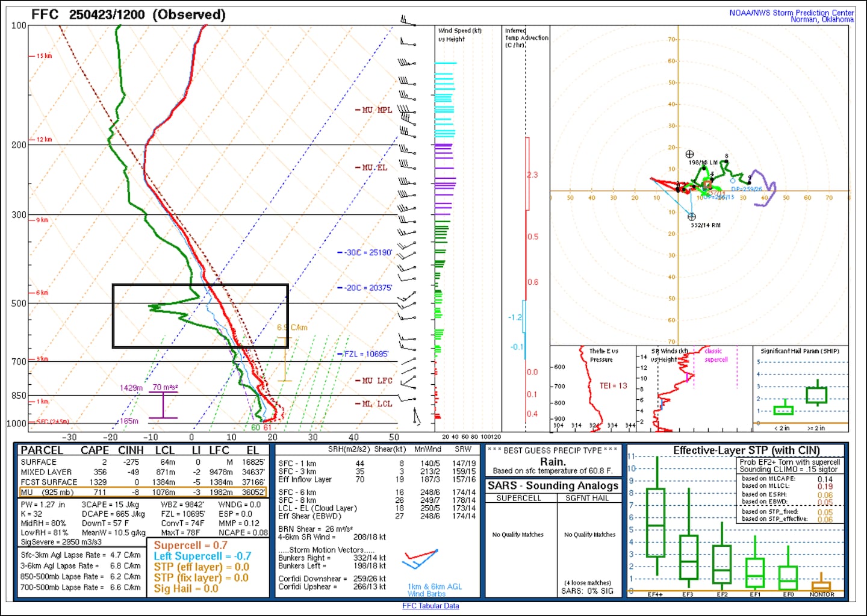This screenshot has width=867, height=616.
Task: Click the 'DCAPE = 665 J/kg' value
Action: (113, 514)
